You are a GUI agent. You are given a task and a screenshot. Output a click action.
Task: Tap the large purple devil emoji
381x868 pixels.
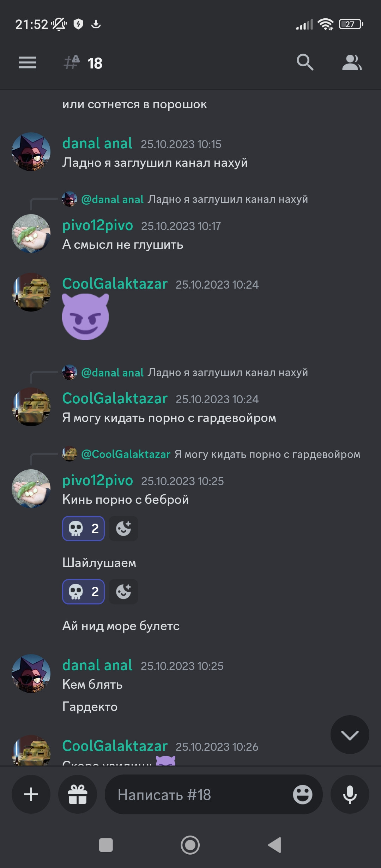click(85, 317)
